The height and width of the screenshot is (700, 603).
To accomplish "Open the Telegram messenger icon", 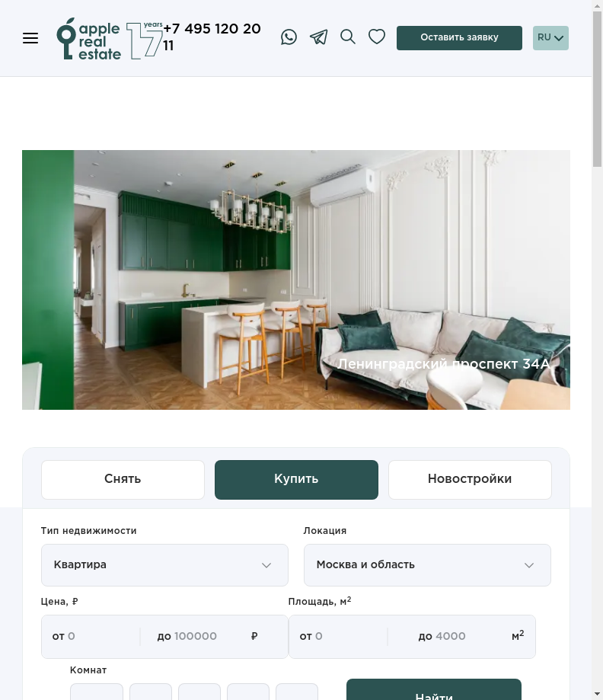I will click(x=319, y=37).
